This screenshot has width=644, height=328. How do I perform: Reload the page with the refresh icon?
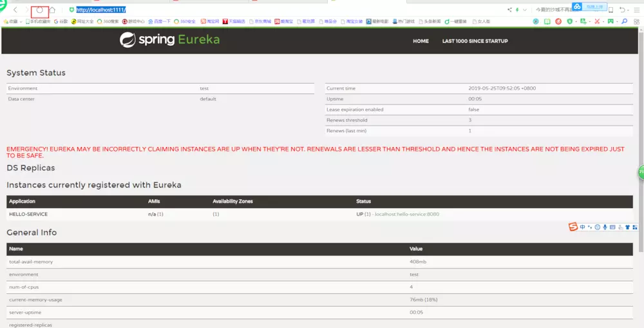tap(39, 10)
